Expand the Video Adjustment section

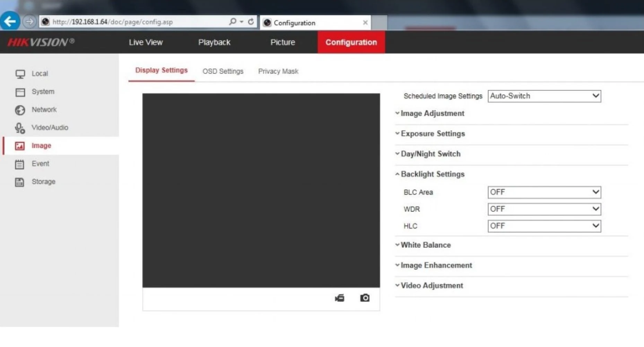(x=429, y=286)
